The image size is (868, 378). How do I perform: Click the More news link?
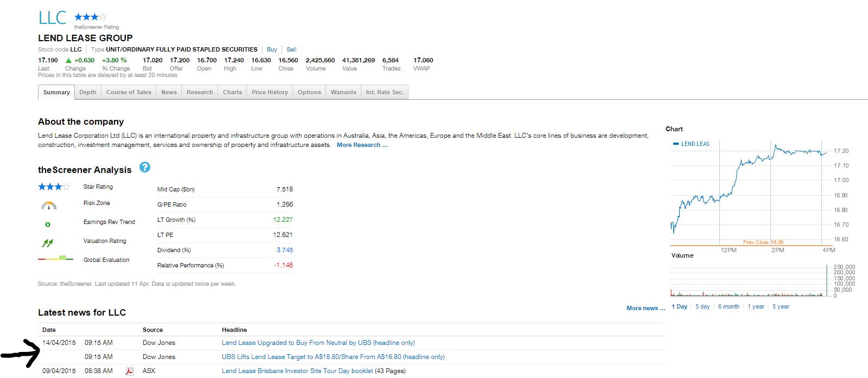pyautogui.click(x=646, y=308)
